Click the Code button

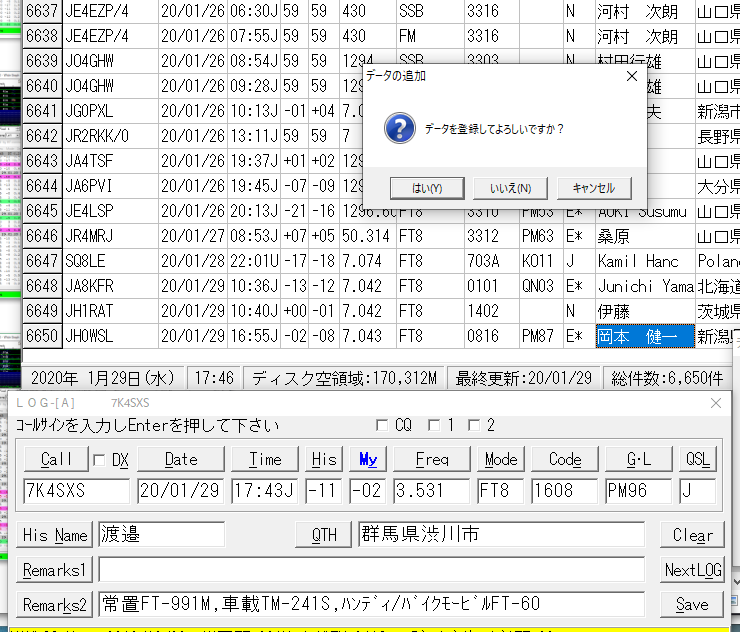[x=565, y=459]
